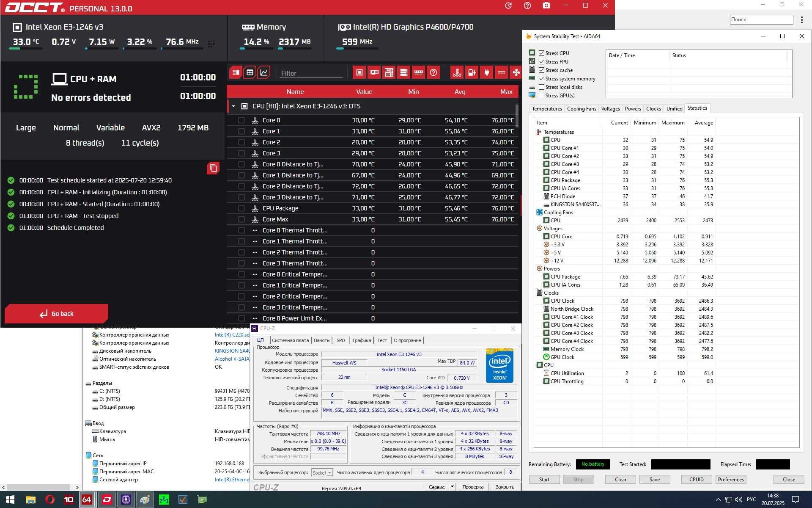Open Preferences in AIDA64 stability test
The image size is (812, 508).
click(731, 480)
